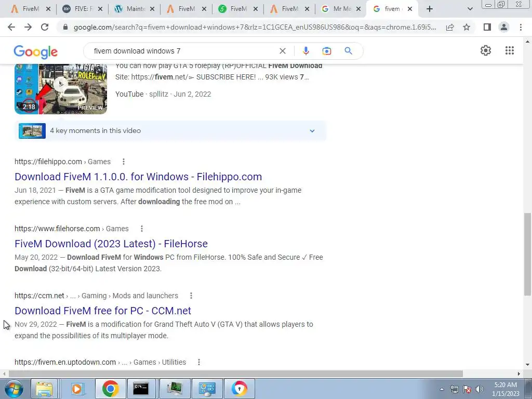Image resolution: width=532 pixels, height=399 pixels.
Task: Open more options for Uptodown result
Action: (x=199, y=362)
